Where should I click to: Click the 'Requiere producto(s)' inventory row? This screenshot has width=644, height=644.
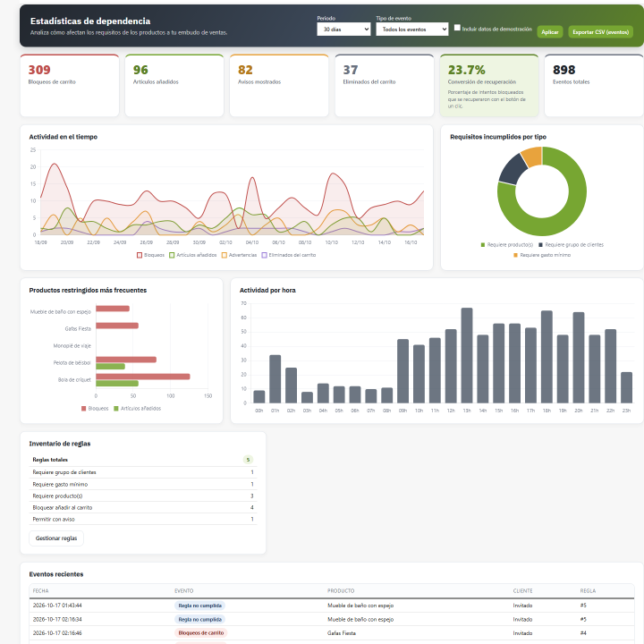coord(143,496)
